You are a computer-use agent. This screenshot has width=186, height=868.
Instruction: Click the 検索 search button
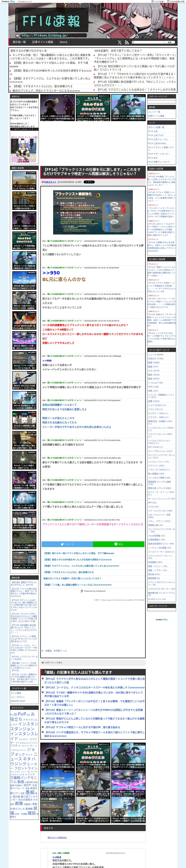pyautogui.click(x=170, y=42)
